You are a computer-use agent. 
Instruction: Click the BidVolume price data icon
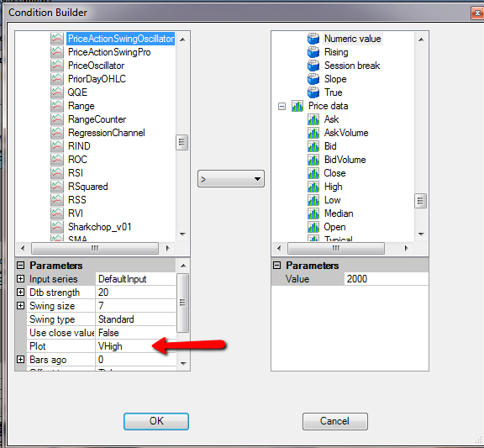point(313,160)
